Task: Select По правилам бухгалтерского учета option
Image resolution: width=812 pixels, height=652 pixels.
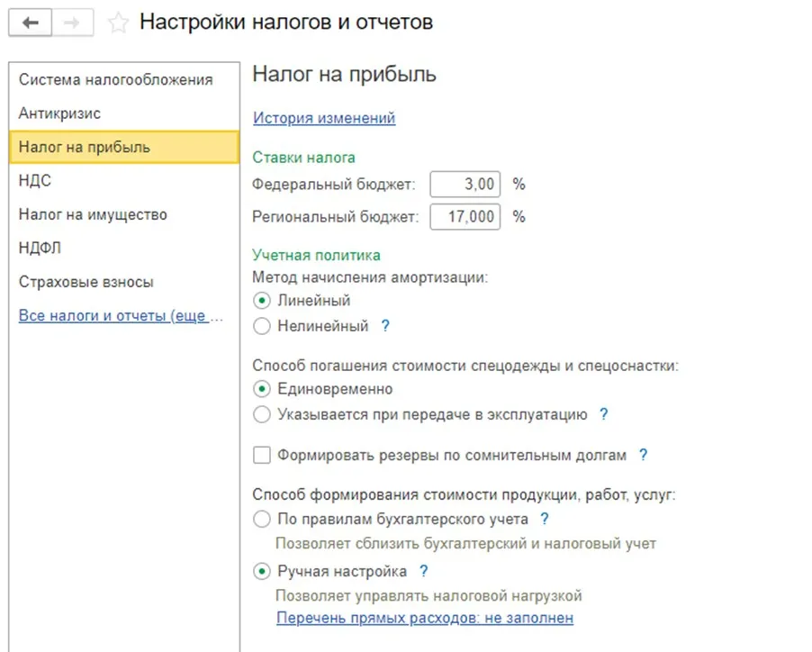Action: (x=262, y=520)
